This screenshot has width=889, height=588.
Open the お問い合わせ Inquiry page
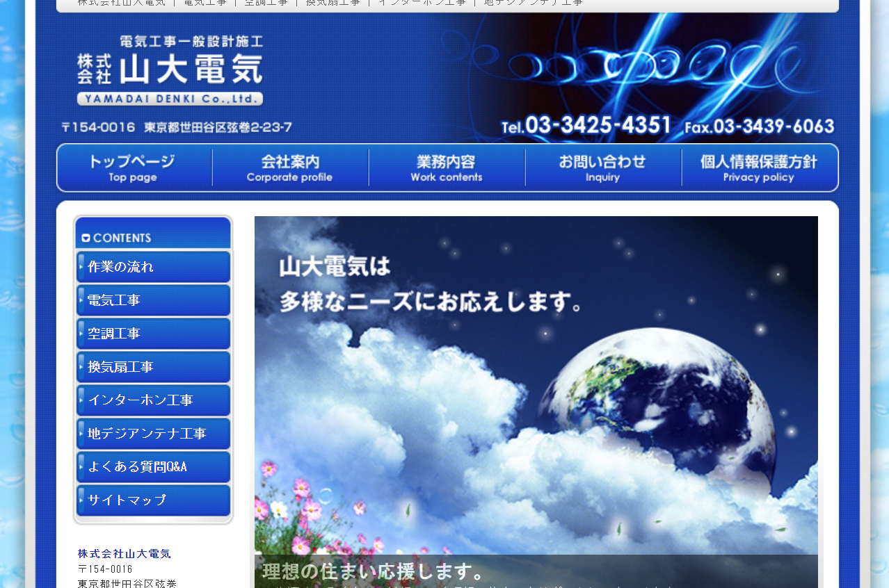(x=602, y=168)
